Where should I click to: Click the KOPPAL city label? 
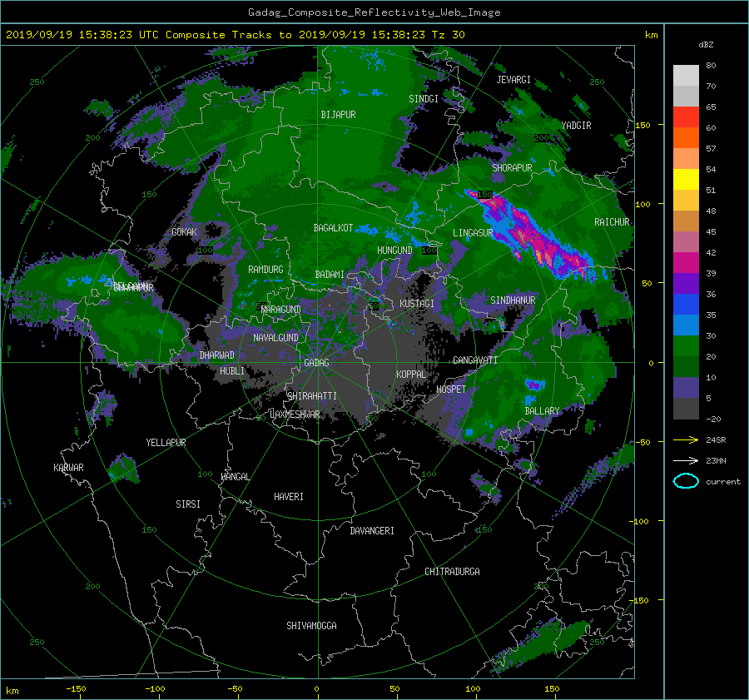tap(411, 375)
